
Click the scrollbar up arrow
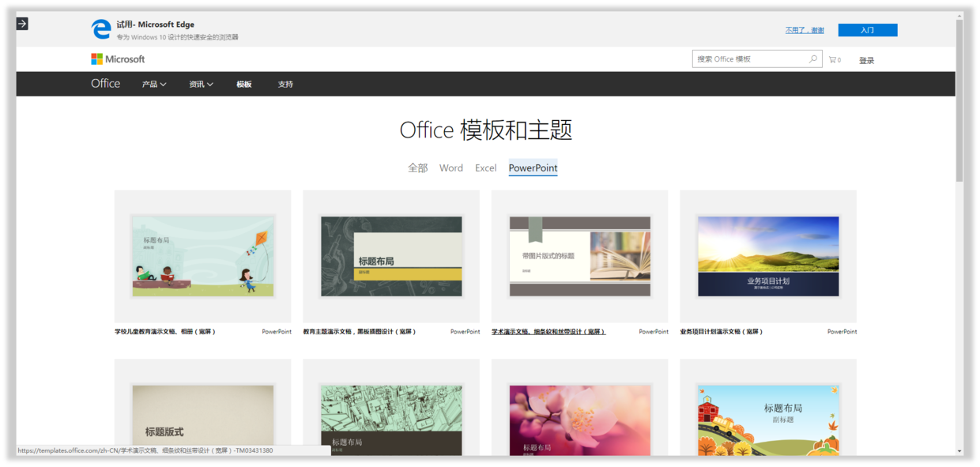pos(959,15)
